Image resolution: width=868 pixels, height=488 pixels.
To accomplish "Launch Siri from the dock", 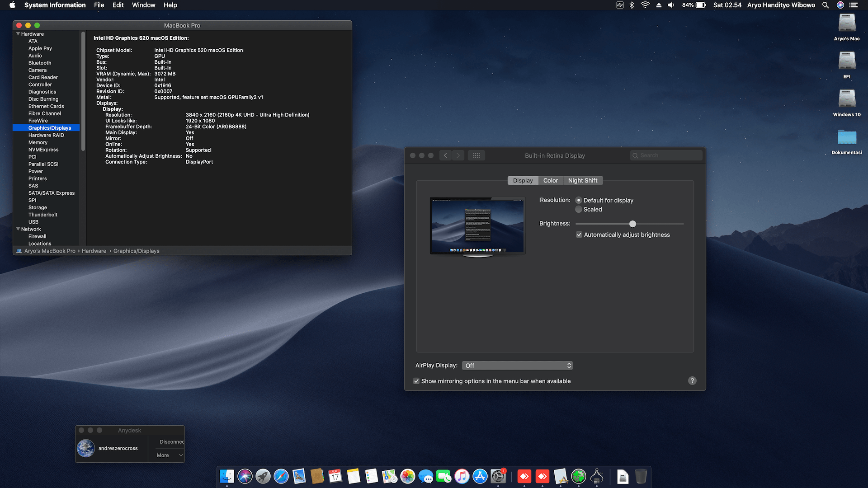I will (x=245, y=476).
